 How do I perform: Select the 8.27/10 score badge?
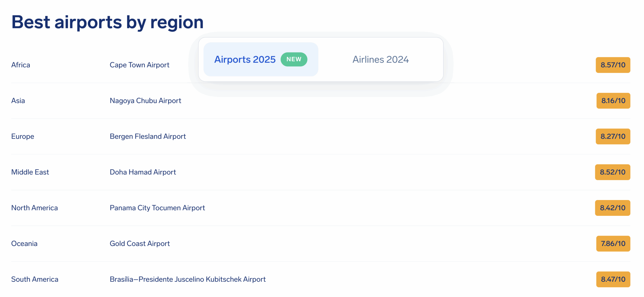point(613,136)
